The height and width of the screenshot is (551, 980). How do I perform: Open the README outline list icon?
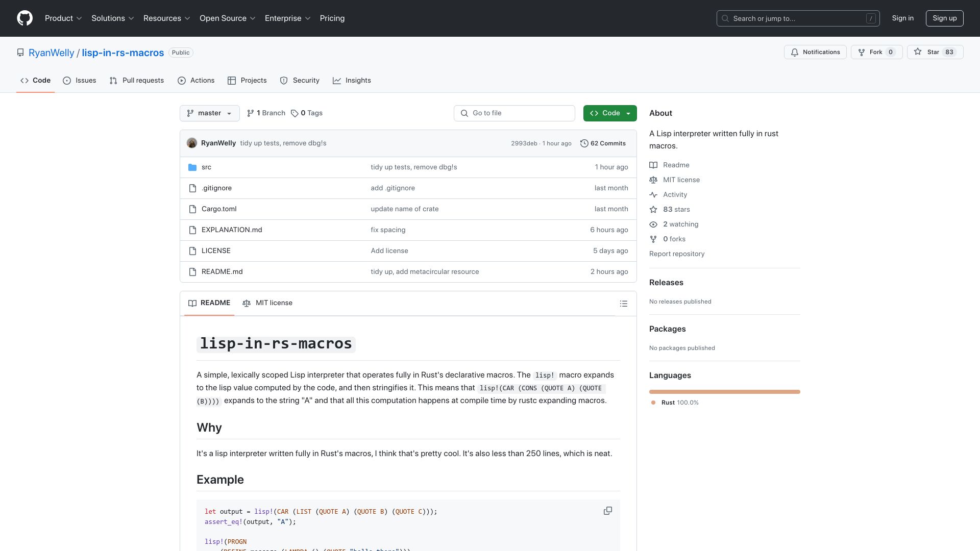[623, 304]
